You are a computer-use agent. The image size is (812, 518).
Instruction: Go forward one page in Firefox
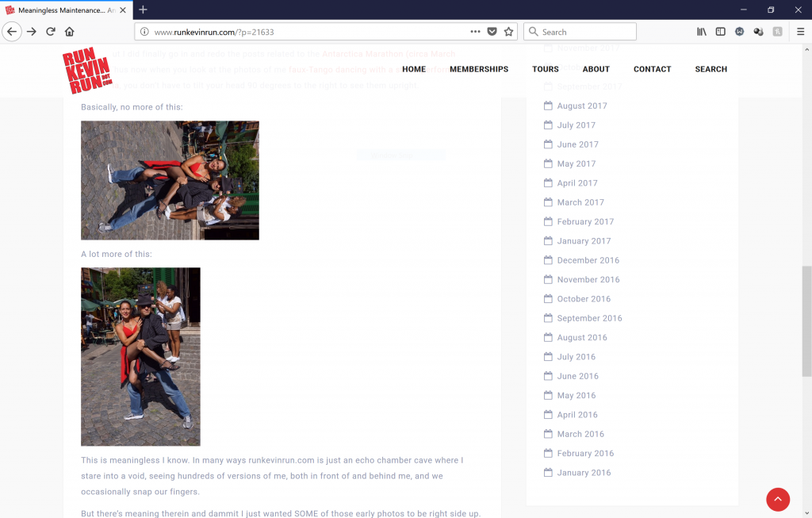[32, 32]
